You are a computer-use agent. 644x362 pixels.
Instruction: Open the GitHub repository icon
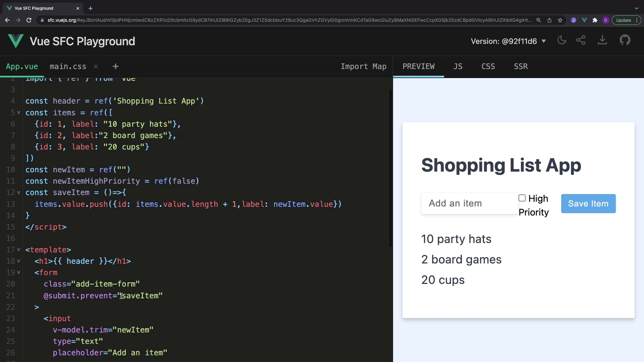(x=625, y=41)
